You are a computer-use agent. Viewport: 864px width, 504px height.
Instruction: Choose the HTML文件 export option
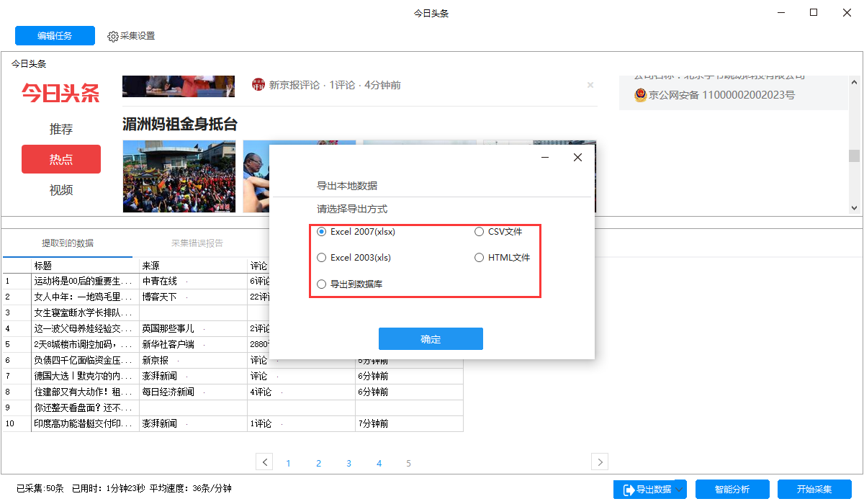click(x=503, y=258)
